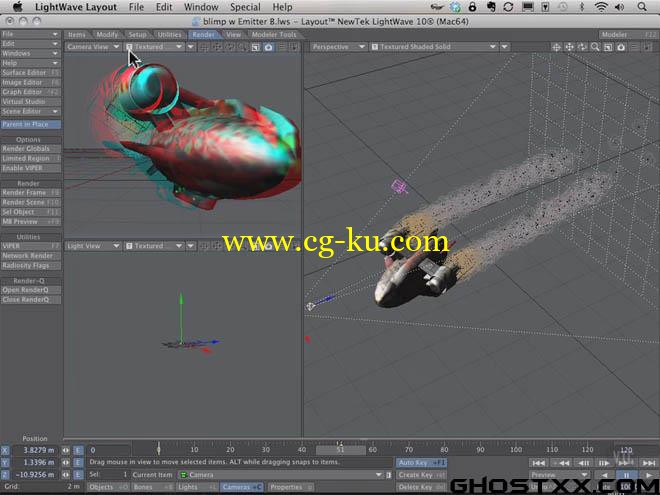
Task: Expand the Windows sidebar dropdown
Action: point(31,53)
